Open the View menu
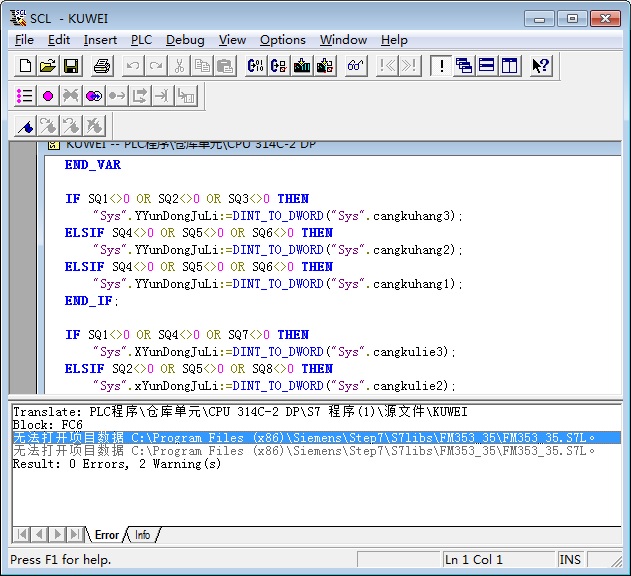 coord(232,40)
